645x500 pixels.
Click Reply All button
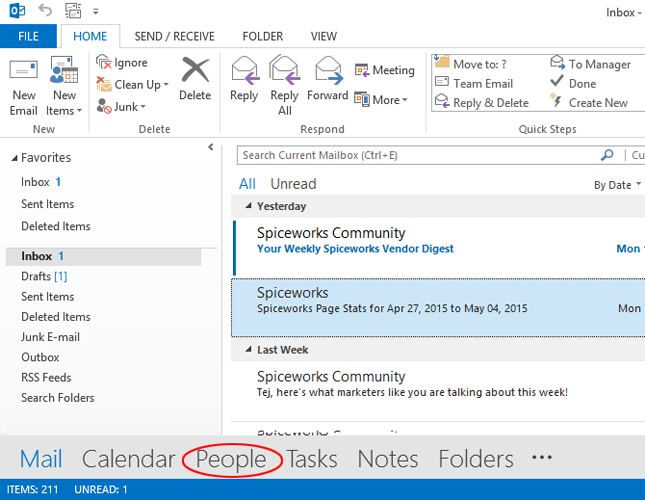pyautogui.click(x=284, y=86)
